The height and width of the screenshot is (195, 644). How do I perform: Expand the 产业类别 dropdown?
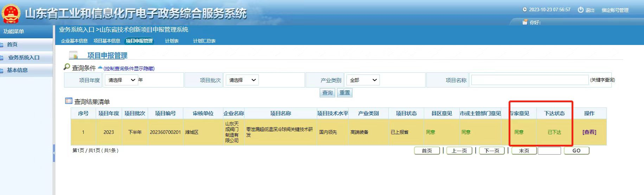363,80
